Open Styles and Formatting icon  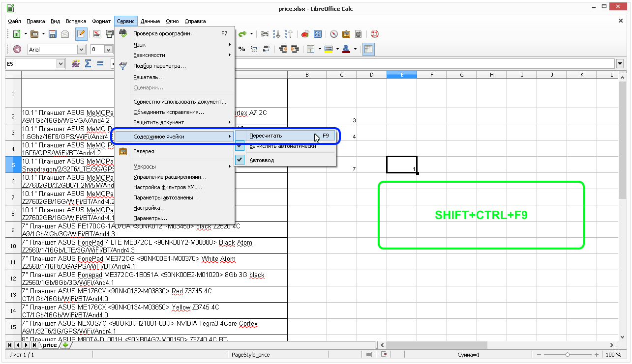pos(17,49)
